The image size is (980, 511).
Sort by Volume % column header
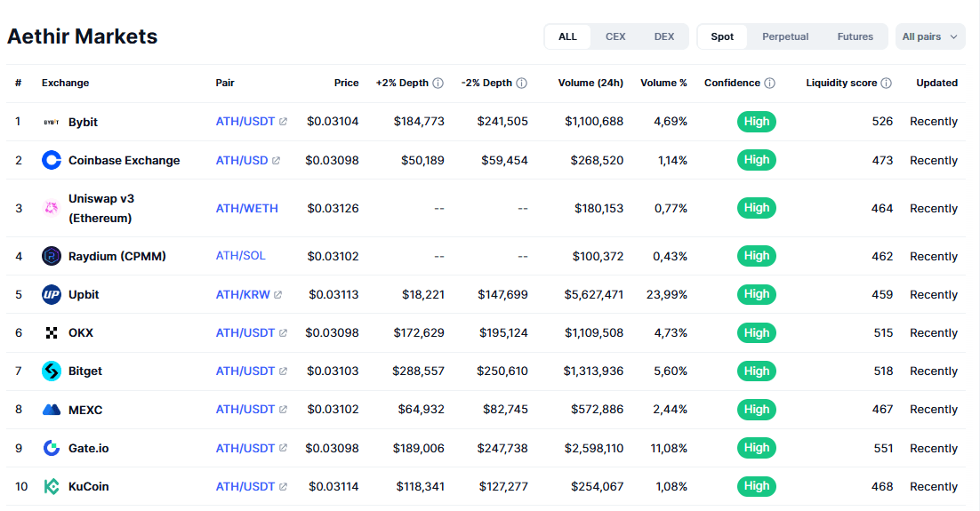(663, 83)
